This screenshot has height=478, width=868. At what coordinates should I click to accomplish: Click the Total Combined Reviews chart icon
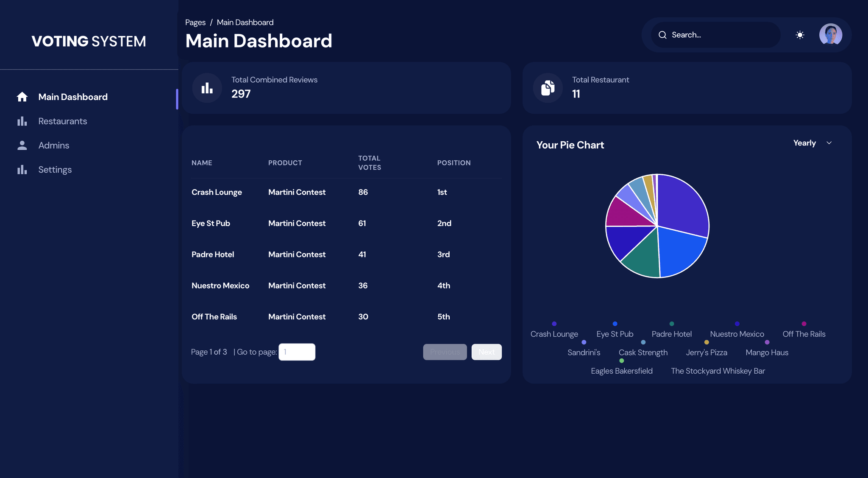click(x=207, y=88)
